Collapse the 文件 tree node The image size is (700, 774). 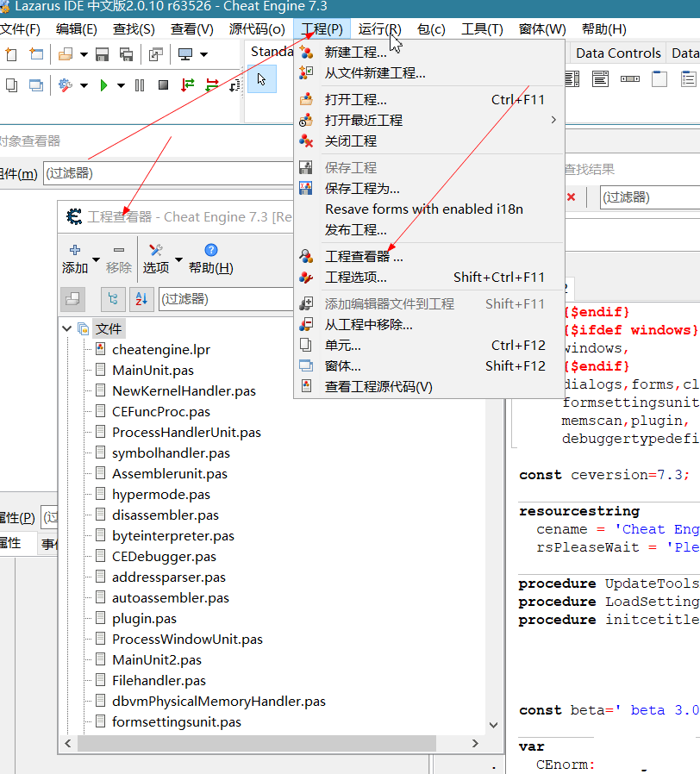67,328
